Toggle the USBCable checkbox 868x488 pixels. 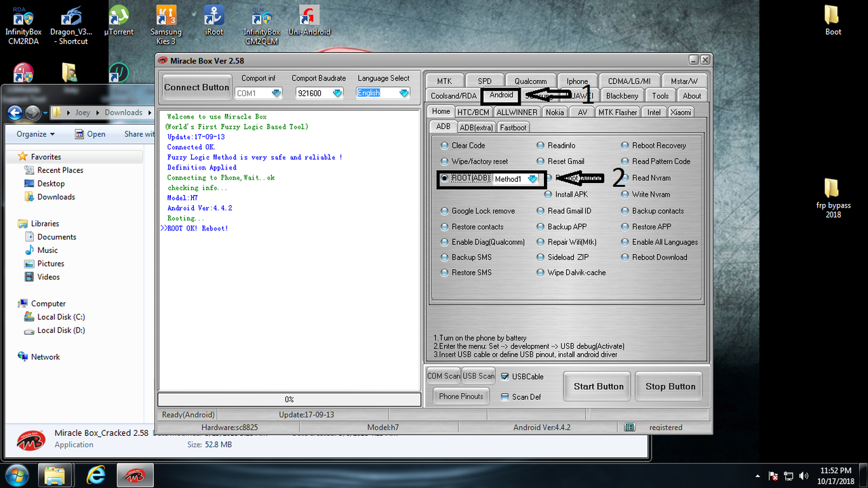click(505, 377)
